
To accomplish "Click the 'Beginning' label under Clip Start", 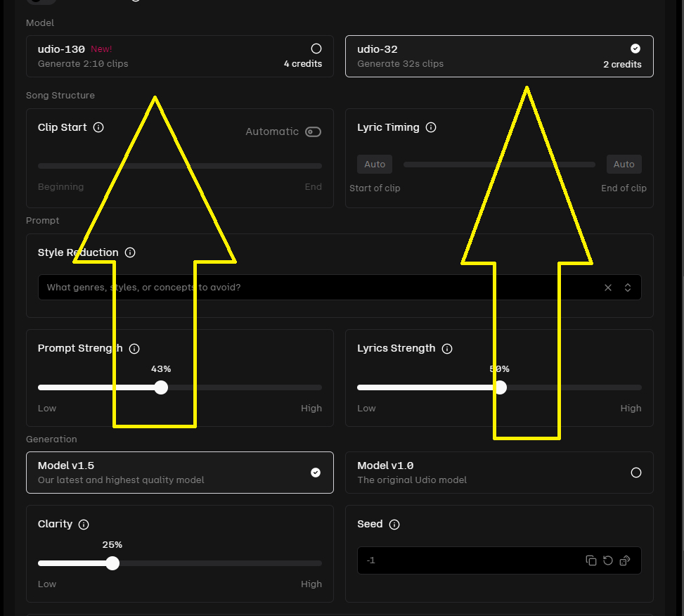I will [x=60, y=187].
